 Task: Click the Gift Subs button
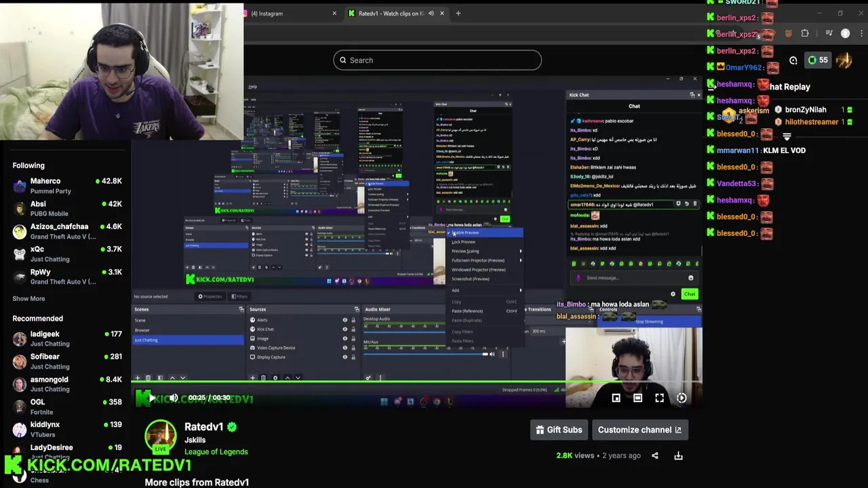click(559, 430)
